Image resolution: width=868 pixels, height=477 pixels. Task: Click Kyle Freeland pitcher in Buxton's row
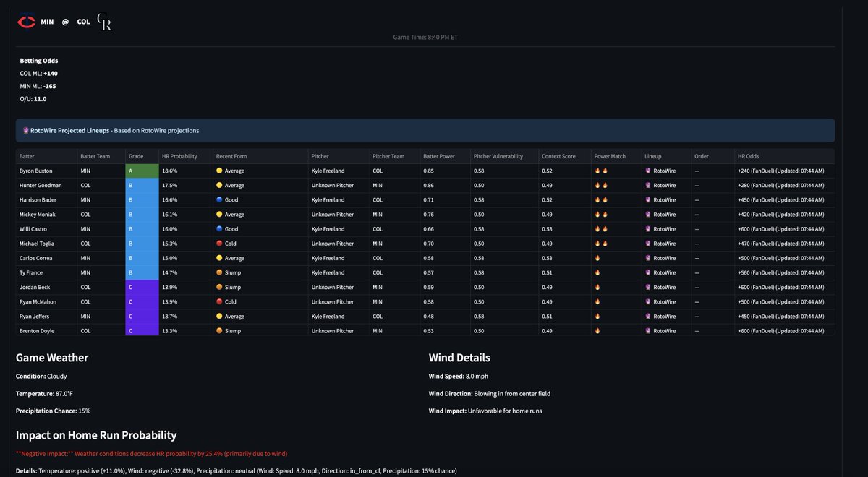(x=328, y=171)
